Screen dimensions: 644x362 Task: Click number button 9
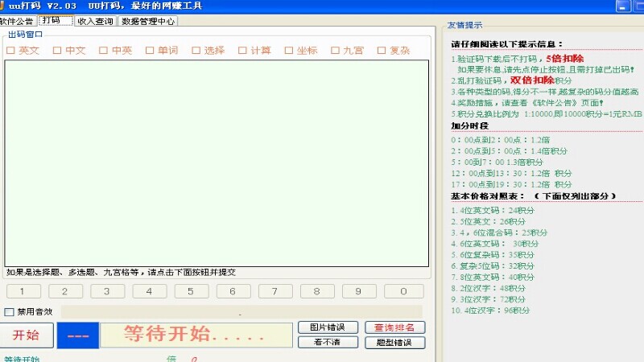359,291
